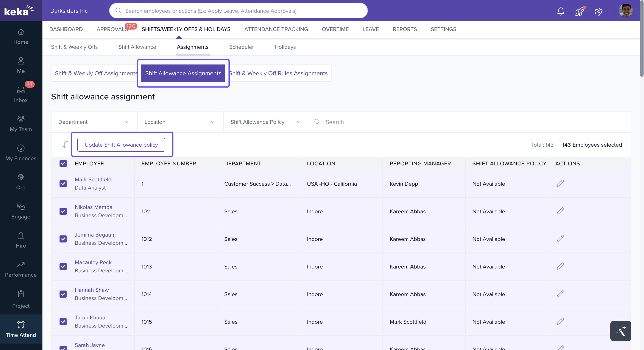Expand the Department filter dropdown
Image resolution: width=644 pixels, height=350 pixels.
(94, 122)
